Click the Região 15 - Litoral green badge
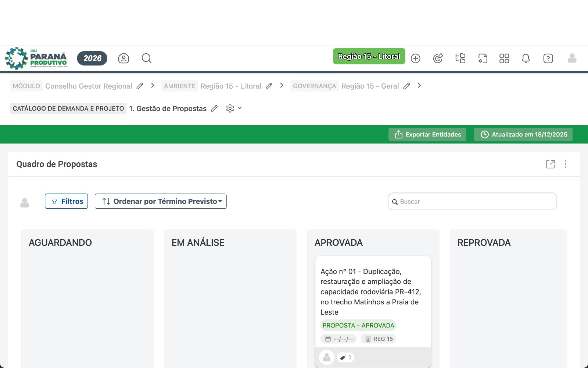The height and width of the screenshot is (368, 588). [369, 56]
